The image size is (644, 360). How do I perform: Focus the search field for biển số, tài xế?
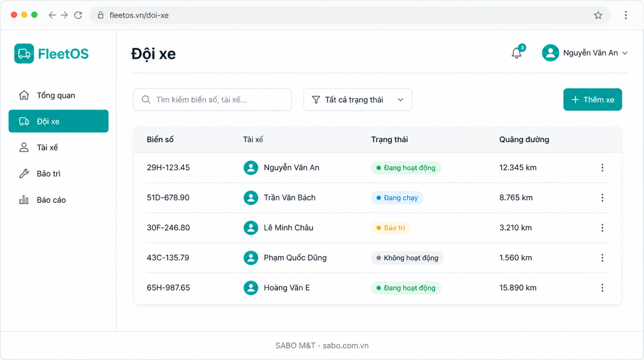tap(212, 100)
